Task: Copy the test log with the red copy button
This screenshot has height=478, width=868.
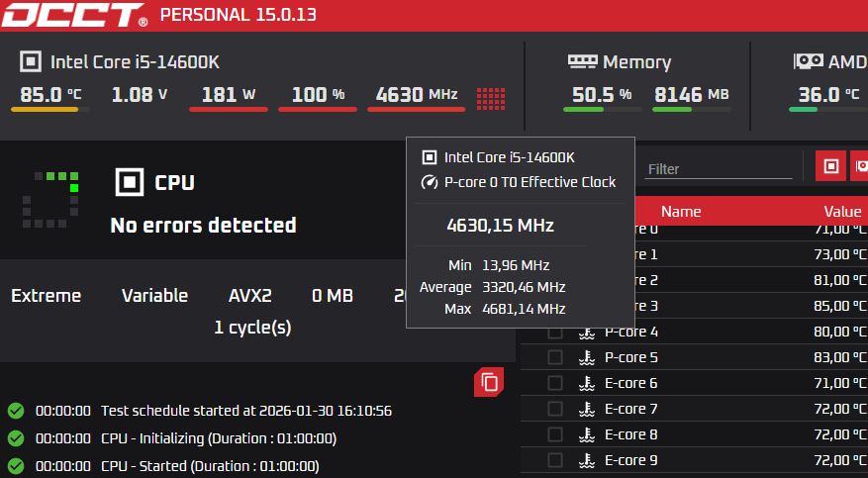Action: coord(489,381)
